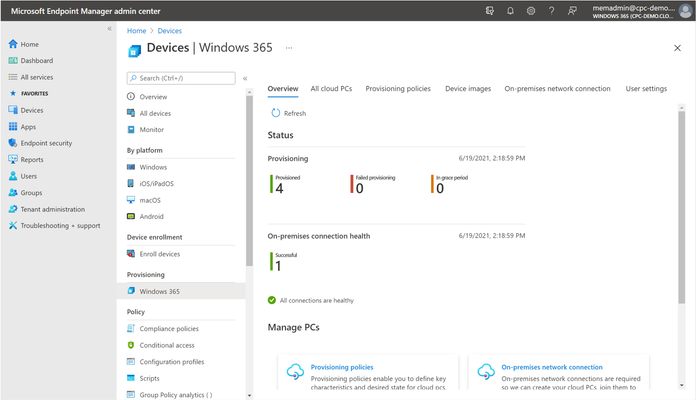Open the ellipsis more options beside title
The width and height of the screenshot is (696, 400).
pyautogui.click(x=289, y=48)
